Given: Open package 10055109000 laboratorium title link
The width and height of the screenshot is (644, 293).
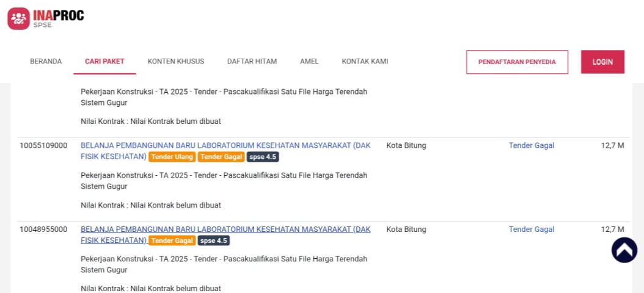Looking at the screenshot, I should pyautogui.click(x=225, y=146).
